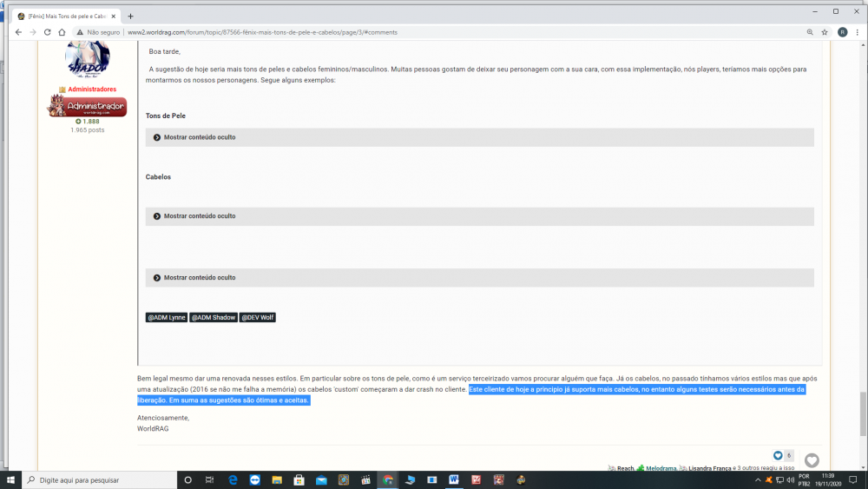Open the Mail app on the taskbar

coord(321,479)
